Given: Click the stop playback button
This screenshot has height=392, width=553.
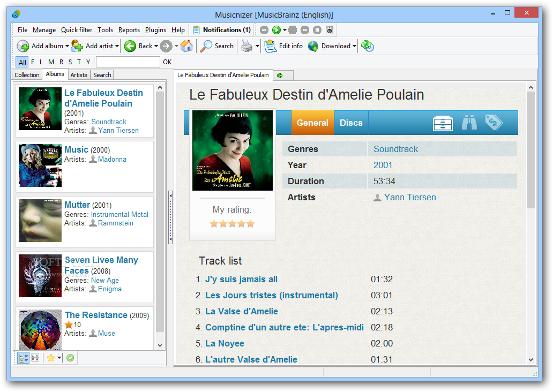Looking at the screenshot, I should (x=317, y=30).
